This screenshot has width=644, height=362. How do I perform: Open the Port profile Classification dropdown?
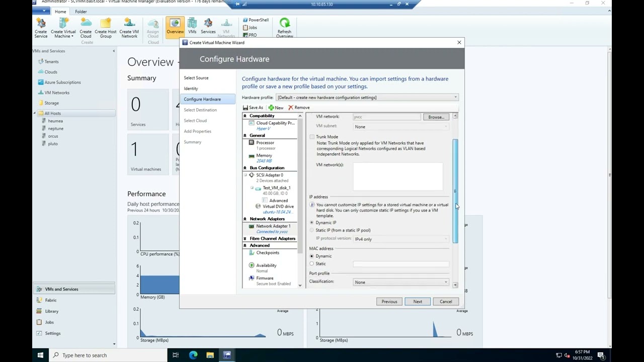pyautogui.click(x=401, y=283)
